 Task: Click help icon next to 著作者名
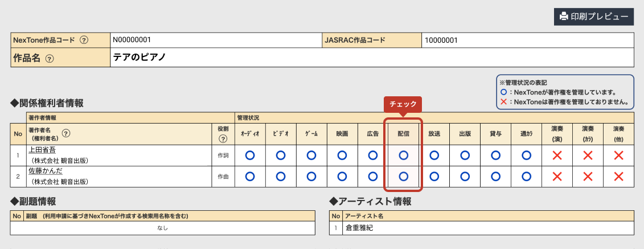(x=66, y=133)
